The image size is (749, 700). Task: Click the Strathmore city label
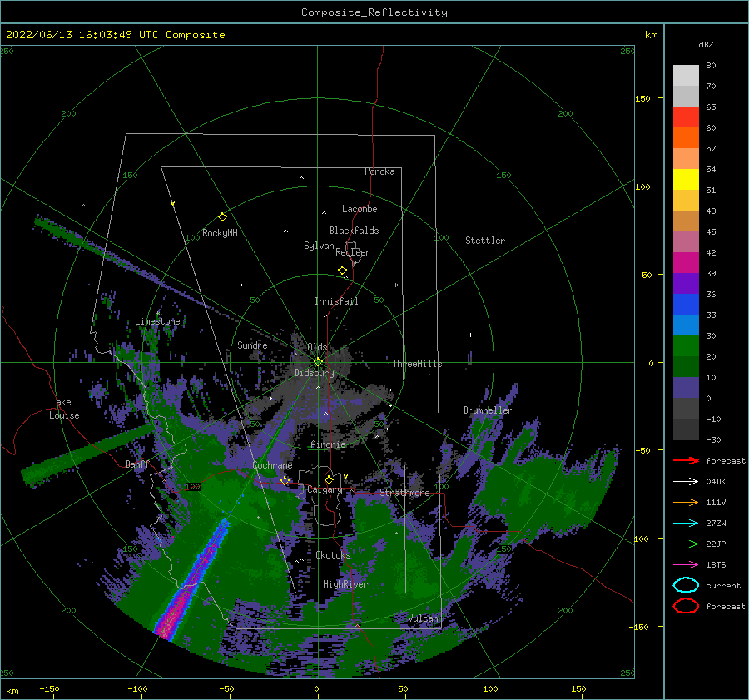pos(404,493)
